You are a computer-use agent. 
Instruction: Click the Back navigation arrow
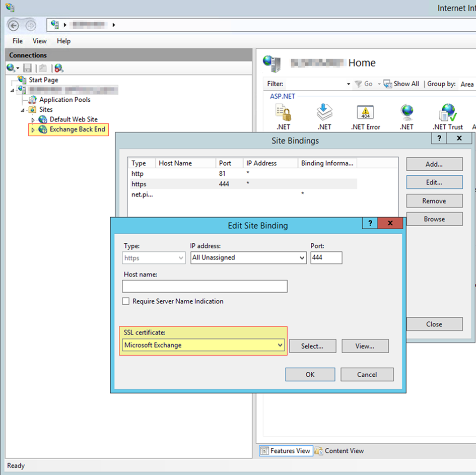point(14,25)
